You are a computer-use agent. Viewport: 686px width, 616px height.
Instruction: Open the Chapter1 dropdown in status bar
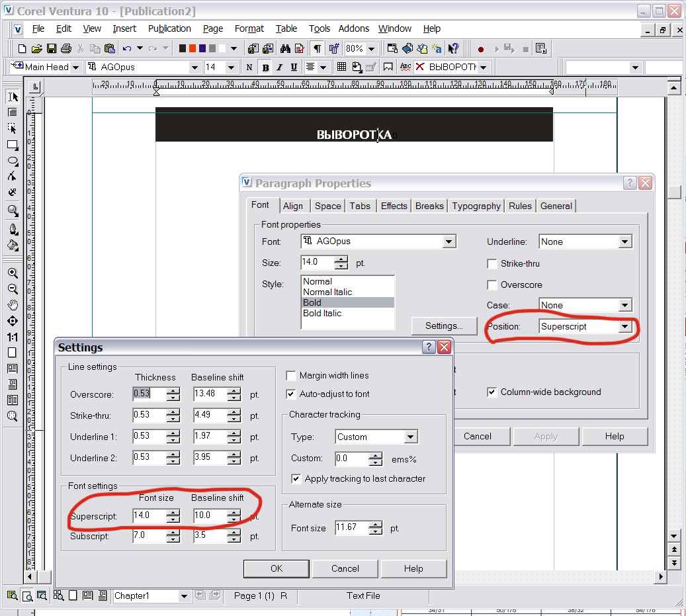[184, 596]
